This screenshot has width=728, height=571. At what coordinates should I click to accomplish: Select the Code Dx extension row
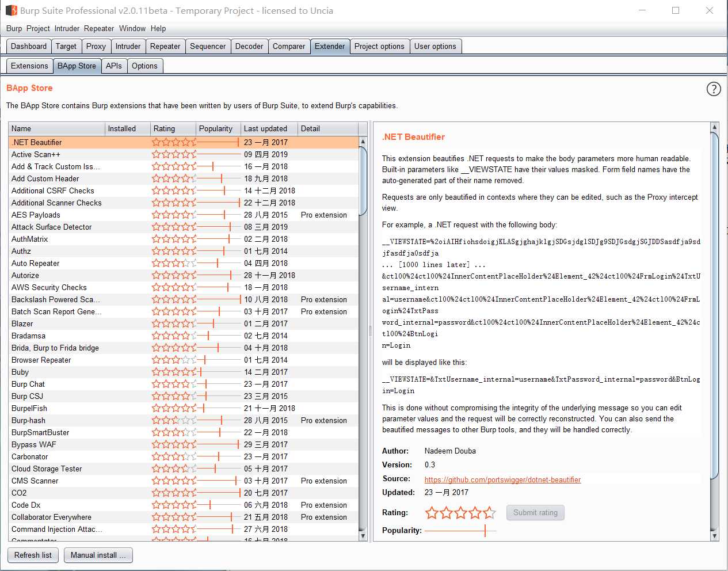(x=184, y=505)
